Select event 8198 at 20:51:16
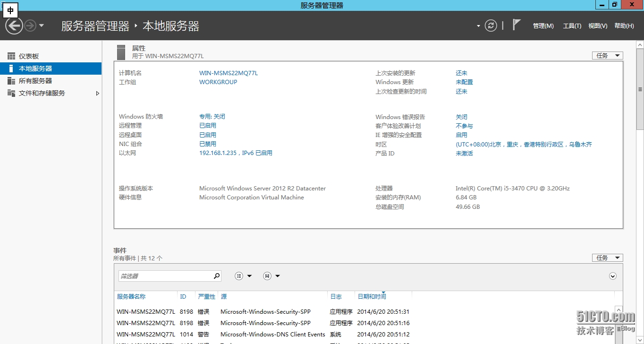This screenshot has height=344, width=644. [x=263, y=323]
